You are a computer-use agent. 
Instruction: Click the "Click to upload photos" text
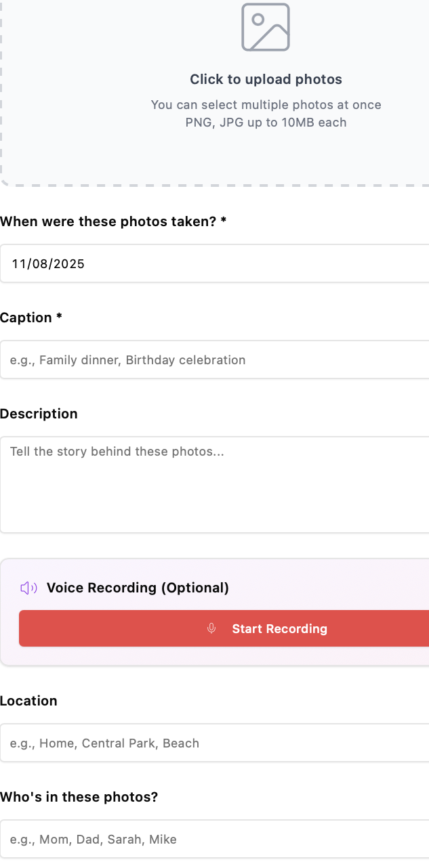point(266,79)
